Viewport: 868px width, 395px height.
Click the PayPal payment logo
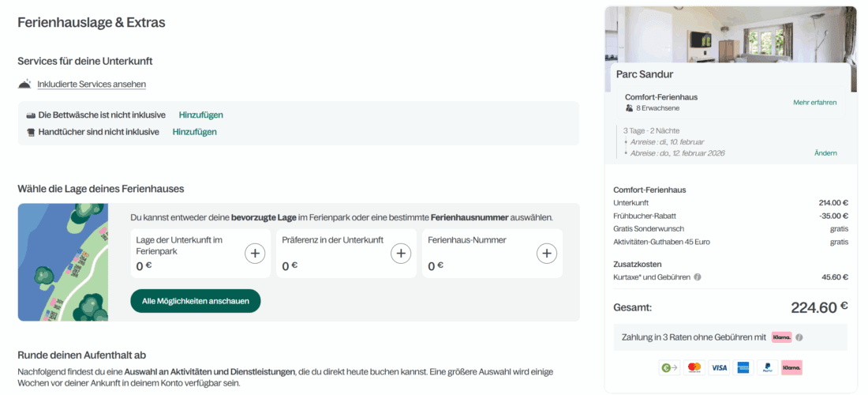coord(766,367)
